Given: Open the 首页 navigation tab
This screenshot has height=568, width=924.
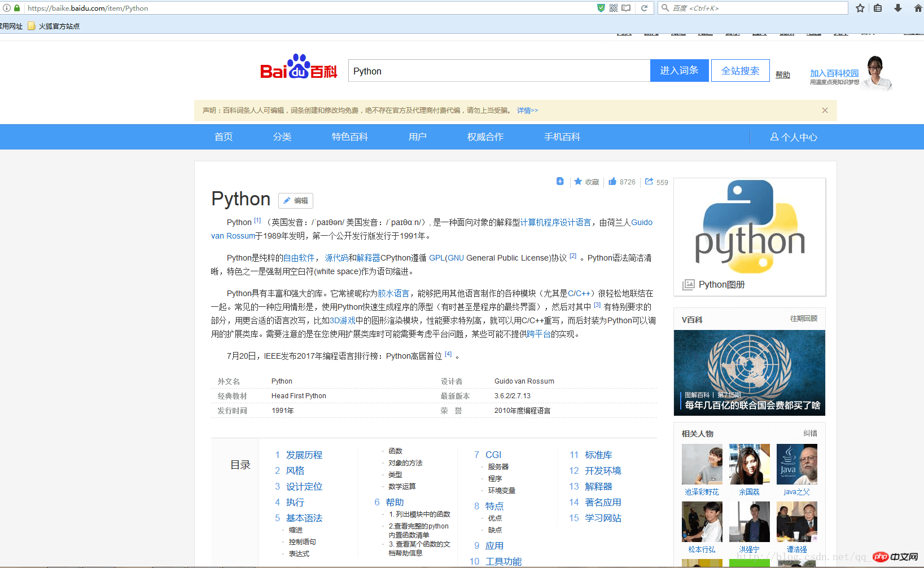Looking at the screenshot, I should (x=224, y=137).
